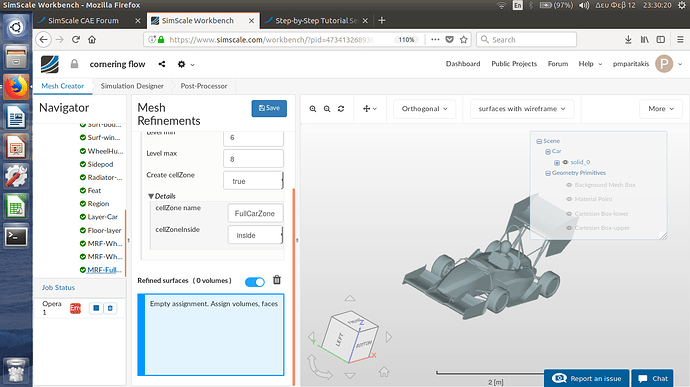Expand the solid_0 tree node
The image size is (690, 387).
[557, 163]
